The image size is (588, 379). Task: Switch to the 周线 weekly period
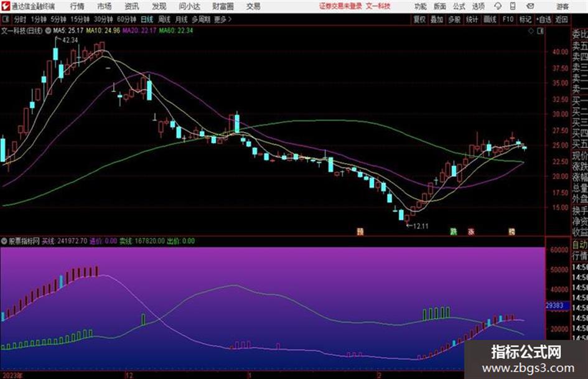[164, 19]
